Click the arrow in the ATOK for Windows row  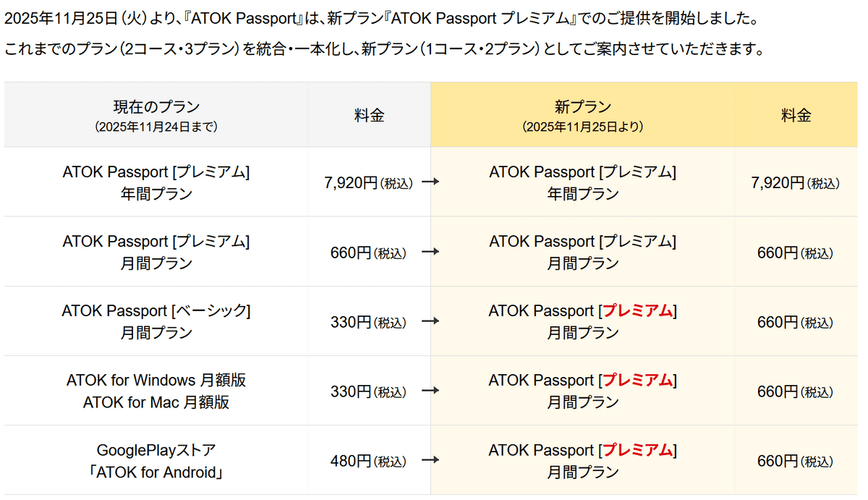430,391
